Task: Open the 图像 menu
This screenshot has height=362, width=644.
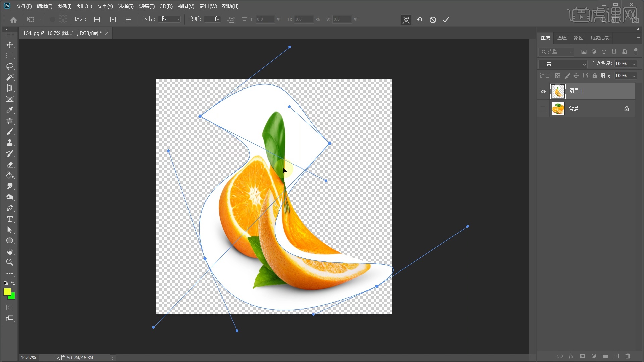Action: (x=64, y=6)
